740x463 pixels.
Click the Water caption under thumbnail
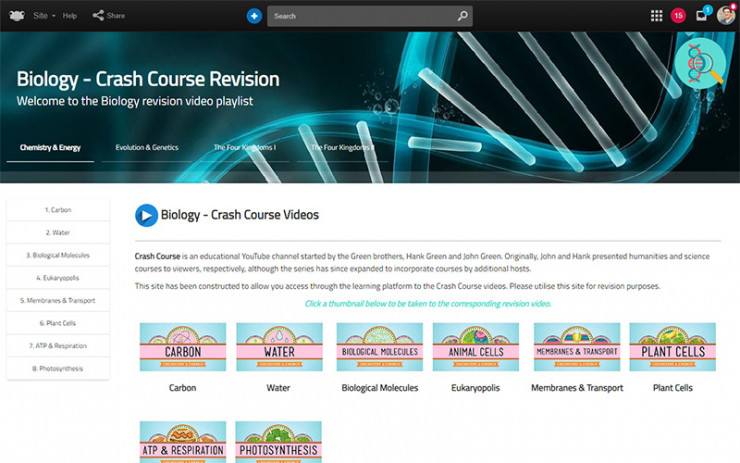tap(278, 388)
